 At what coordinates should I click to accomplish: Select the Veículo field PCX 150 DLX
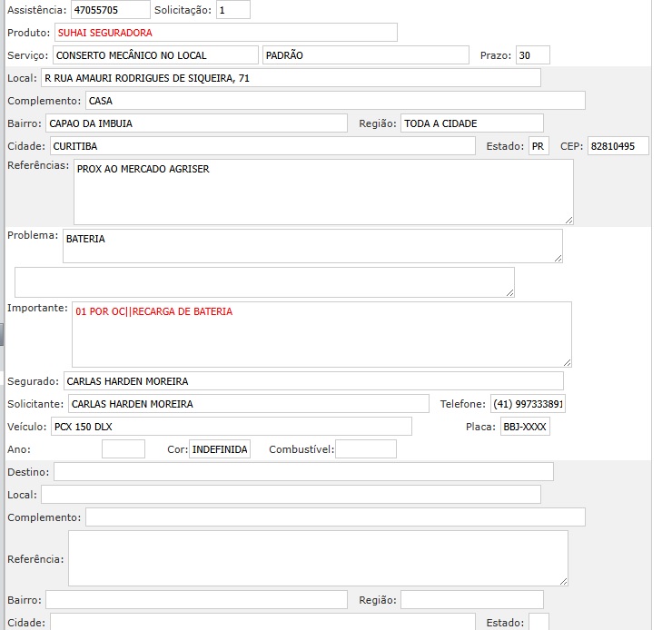pos(231,427)
